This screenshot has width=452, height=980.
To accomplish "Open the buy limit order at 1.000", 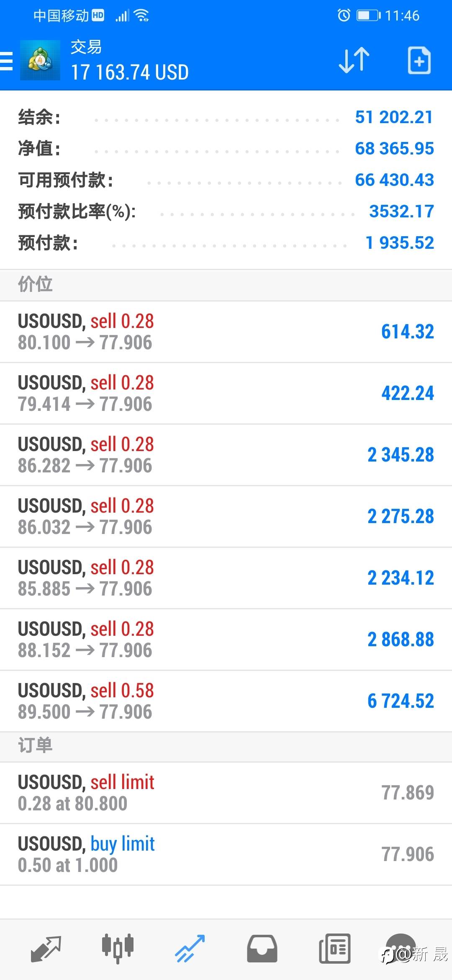I will [226, 854].
